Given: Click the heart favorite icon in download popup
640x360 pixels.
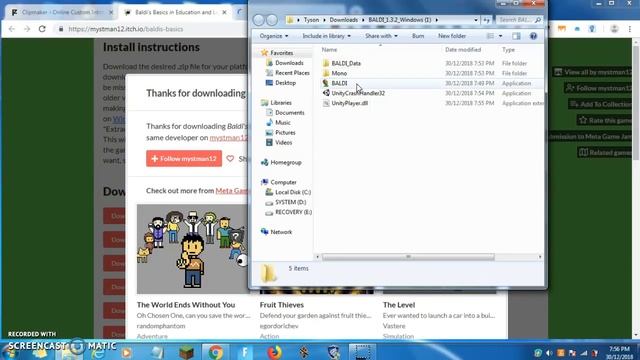Looking at the screenshot, I should (230, 158).
